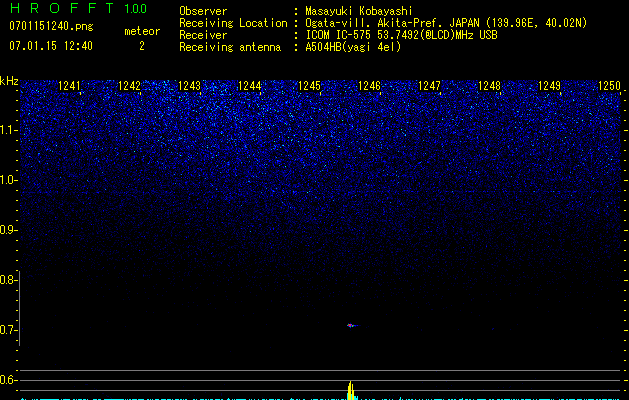Click the 0.7 kHz axis label
This screenshot has height=400, width=629.
(8, 330)
